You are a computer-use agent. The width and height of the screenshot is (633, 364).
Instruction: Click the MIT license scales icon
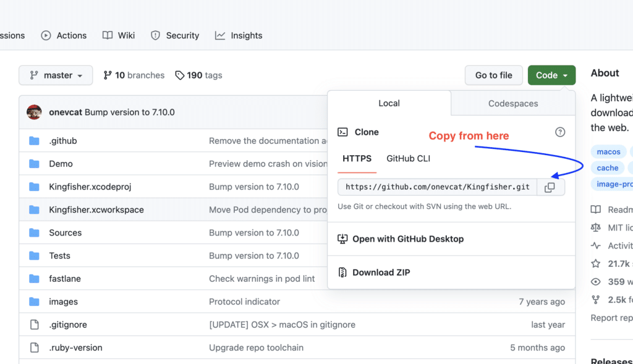tap(595, 227)
